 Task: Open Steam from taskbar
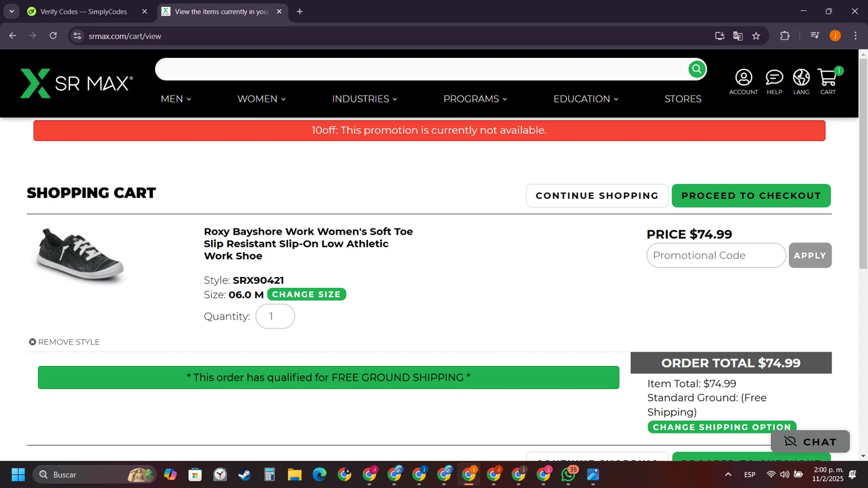[245, 475]
